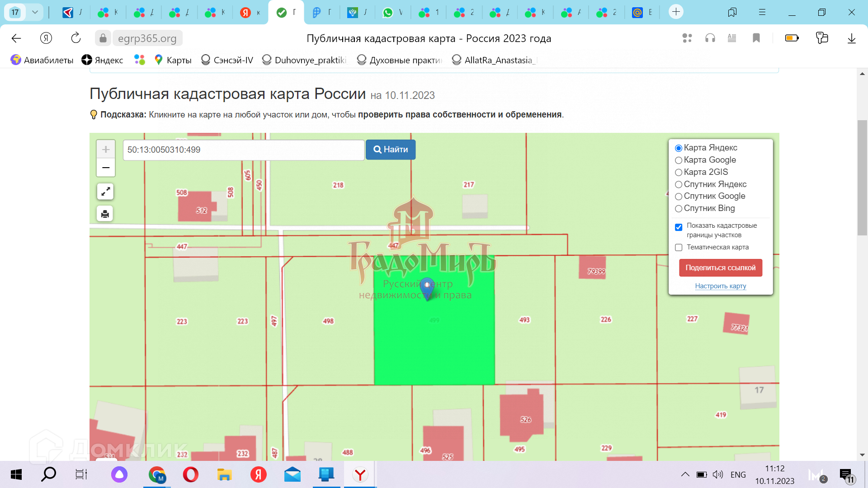The width and height of the screenshot is (868, 488).
Task: Toggle fullscreen map expand icon
Action: (x=105, y=192)
